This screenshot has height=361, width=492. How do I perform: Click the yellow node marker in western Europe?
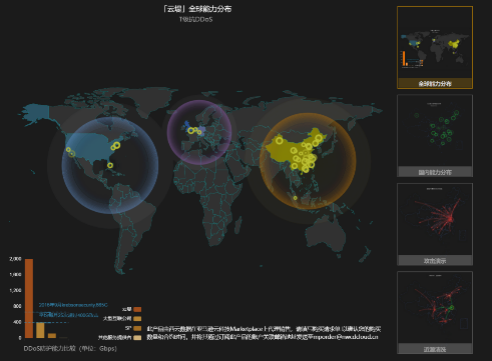pyautogui.click(x=191, y=131)
